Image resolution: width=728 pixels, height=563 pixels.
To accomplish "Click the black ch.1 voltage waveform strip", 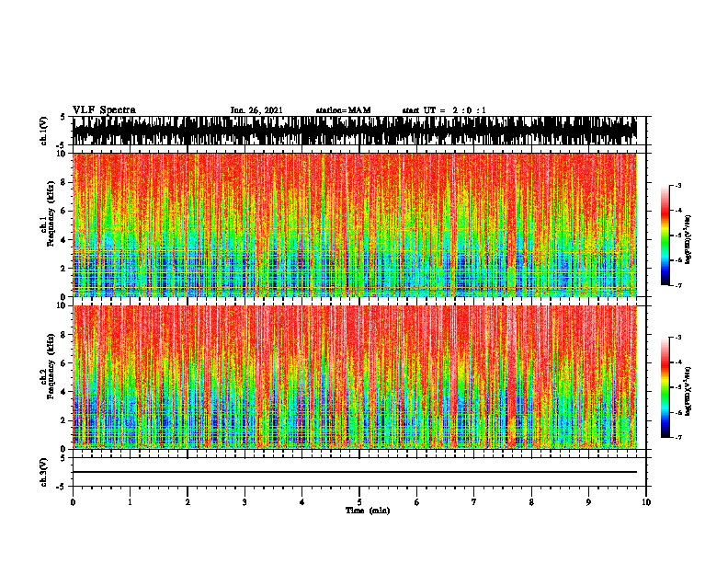I will click(x=355, y=131).
